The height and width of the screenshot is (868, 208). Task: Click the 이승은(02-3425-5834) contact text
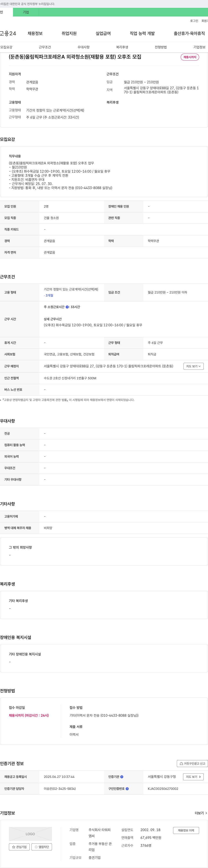(60, 789)
